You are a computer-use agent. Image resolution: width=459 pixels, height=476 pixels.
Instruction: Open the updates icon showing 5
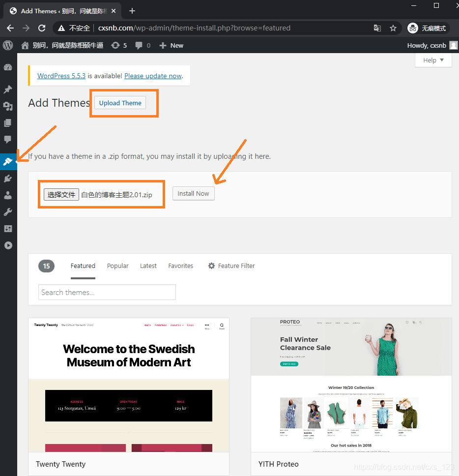click(118, 46)
